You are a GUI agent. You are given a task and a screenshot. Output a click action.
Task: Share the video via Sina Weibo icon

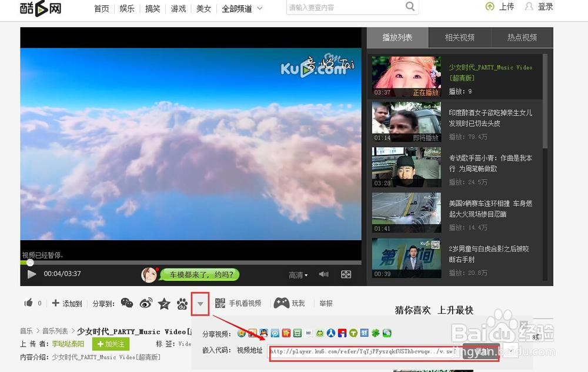(x=146, y=303)
